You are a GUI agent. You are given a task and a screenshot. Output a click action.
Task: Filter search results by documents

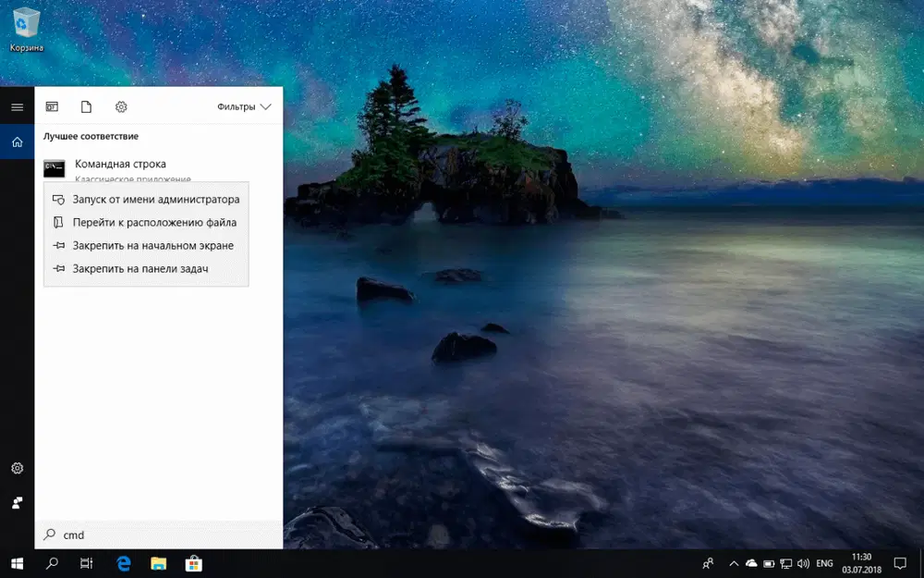(x=86, y=106)
